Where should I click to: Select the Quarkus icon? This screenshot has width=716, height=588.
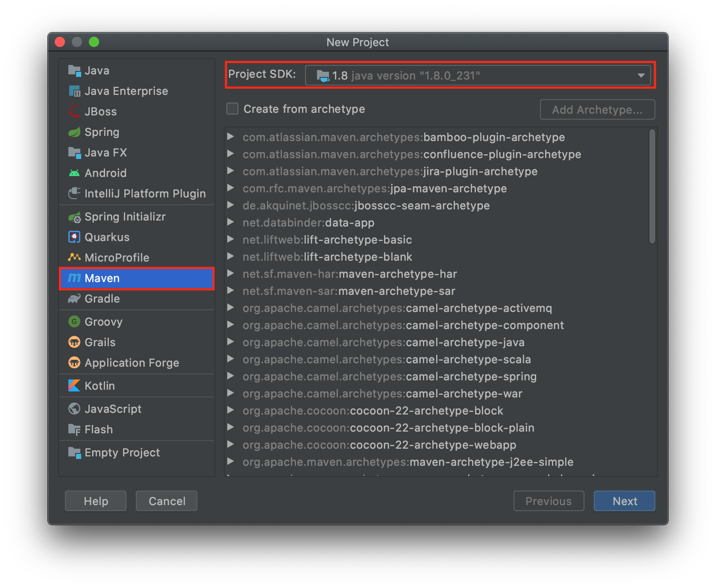pos(74,237)
